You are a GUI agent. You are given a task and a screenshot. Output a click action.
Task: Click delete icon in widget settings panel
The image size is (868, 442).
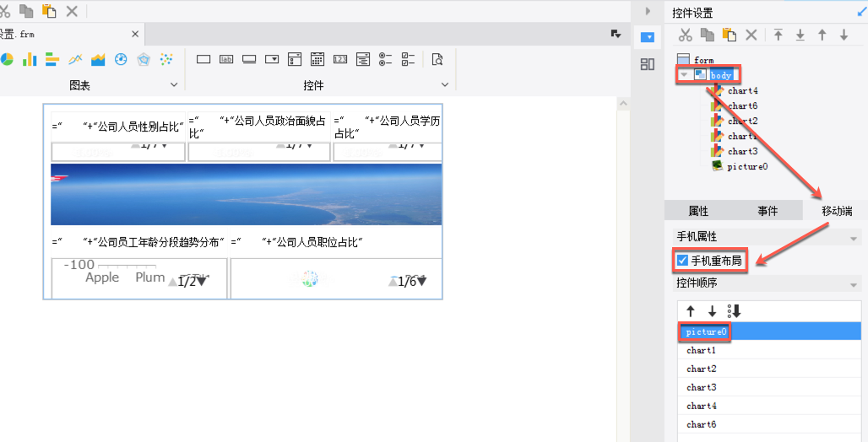pyautogui.click(x=751, y=35)
